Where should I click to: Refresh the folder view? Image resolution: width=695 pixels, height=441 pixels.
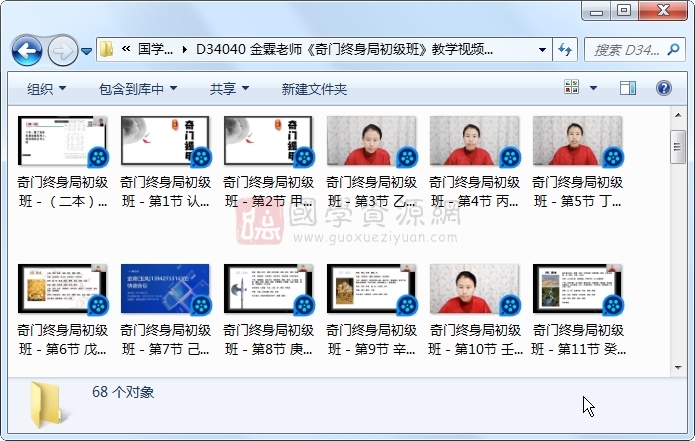tap(565, 49)
